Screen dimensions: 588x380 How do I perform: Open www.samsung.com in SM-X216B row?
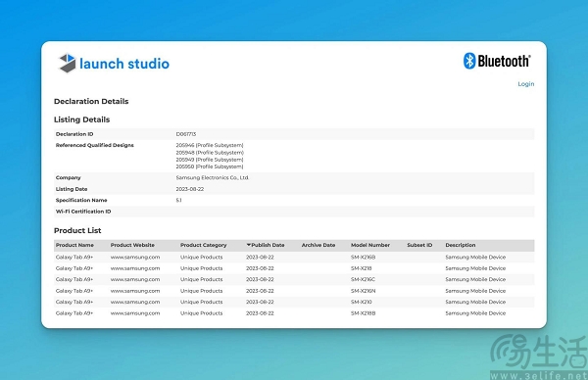click(135, 257)
